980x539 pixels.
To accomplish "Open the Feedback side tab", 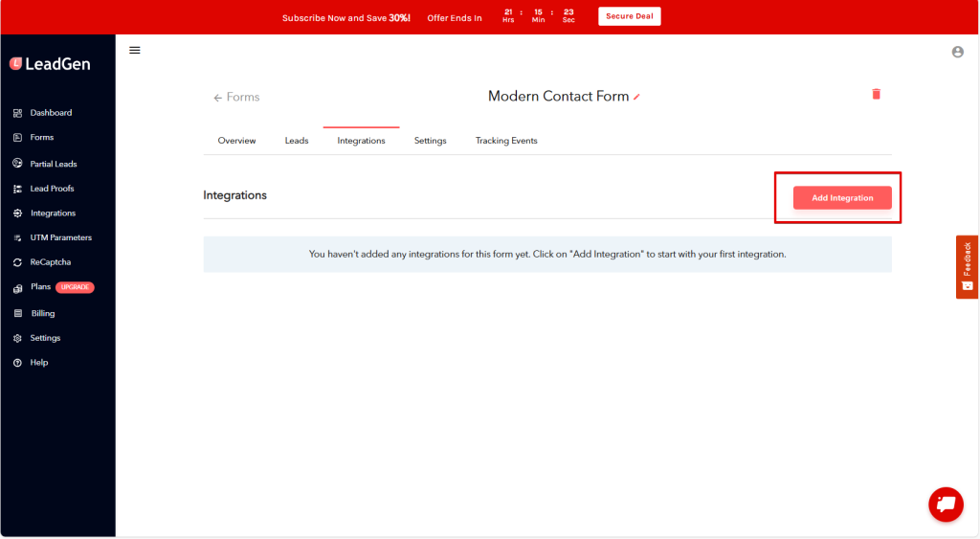I will (967, 266).
